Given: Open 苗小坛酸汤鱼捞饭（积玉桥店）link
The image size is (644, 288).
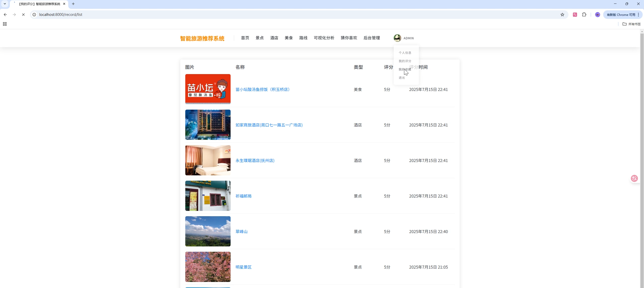Looking at the screenshot, I should coord(262,89).
